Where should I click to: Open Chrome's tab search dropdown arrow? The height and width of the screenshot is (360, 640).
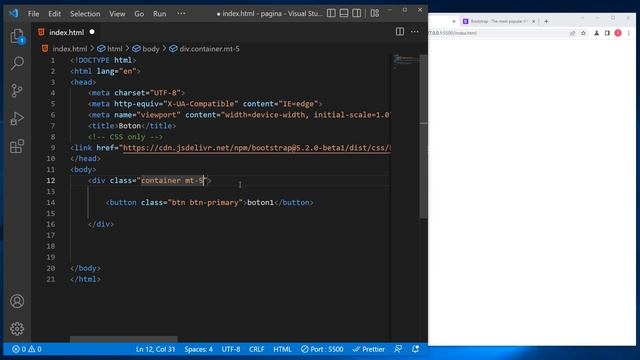click(x=582, y=18)
